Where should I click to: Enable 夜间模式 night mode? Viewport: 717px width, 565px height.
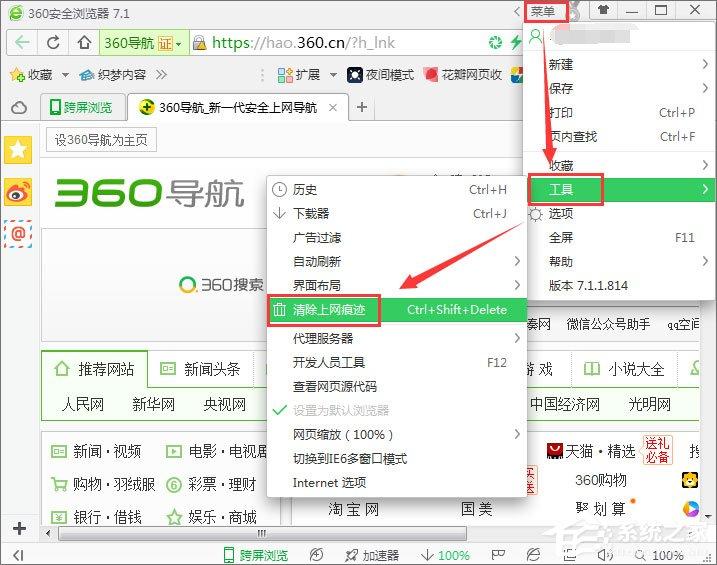380,75
